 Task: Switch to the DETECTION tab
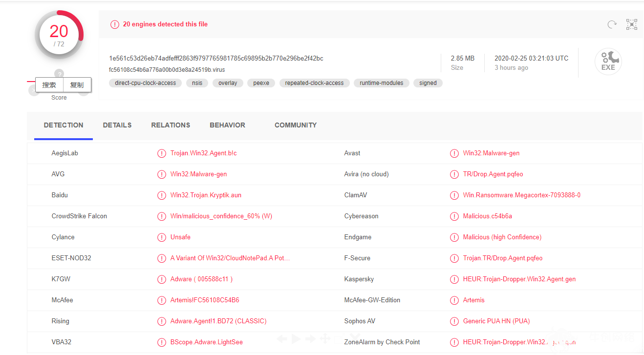[x=64, y=125]
